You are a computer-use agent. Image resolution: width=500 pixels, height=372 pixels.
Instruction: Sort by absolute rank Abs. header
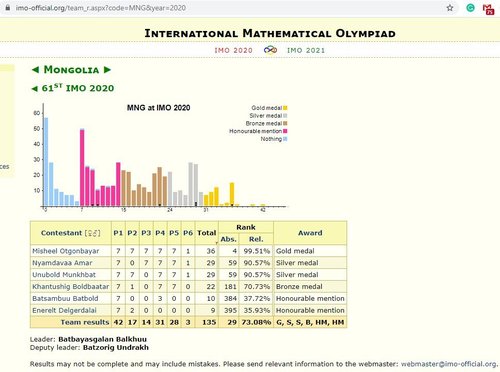[228, 239]
